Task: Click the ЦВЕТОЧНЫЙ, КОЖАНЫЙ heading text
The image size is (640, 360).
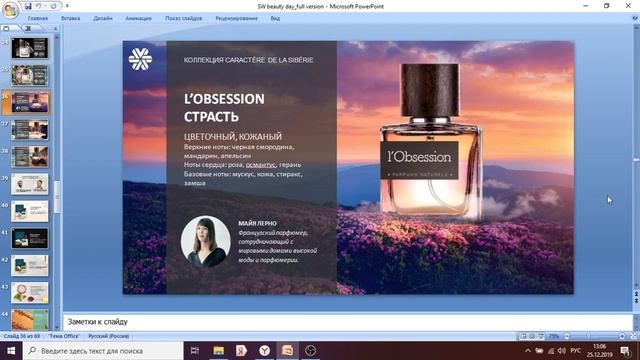Action: click(x=233, y=136)
